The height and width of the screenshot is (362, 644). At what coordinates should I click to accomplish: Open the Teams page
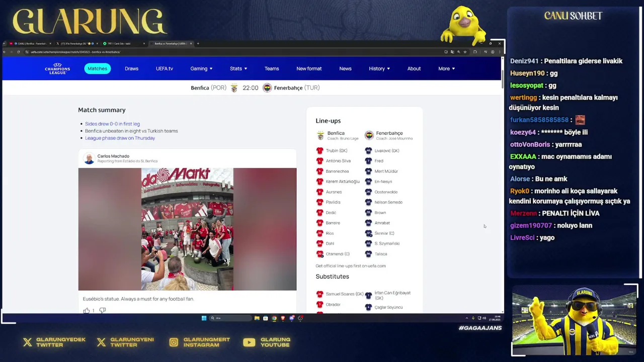click(272, 68)
